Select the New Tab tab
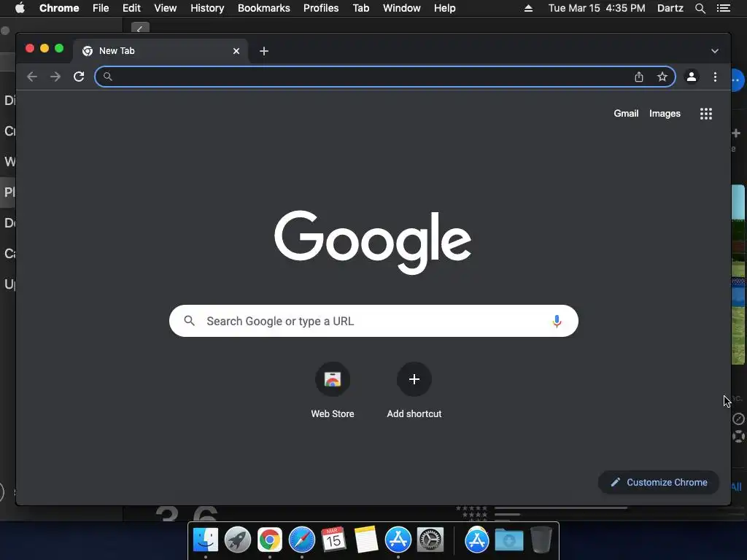This screenshot has height=560, width=747. pyautogui.click(x=160, y=51)
